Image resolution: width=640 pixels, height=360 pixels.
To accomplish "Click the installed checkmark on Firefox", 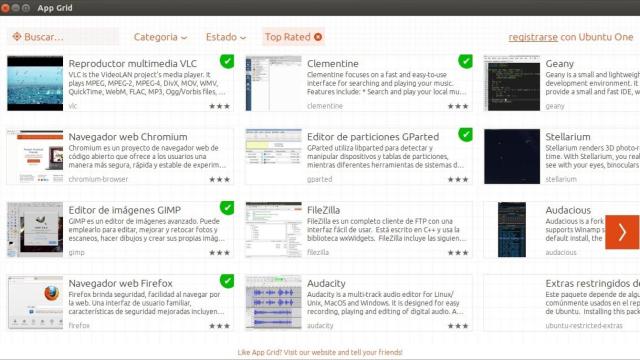I will pyautogui.click(x=227, y=281).
